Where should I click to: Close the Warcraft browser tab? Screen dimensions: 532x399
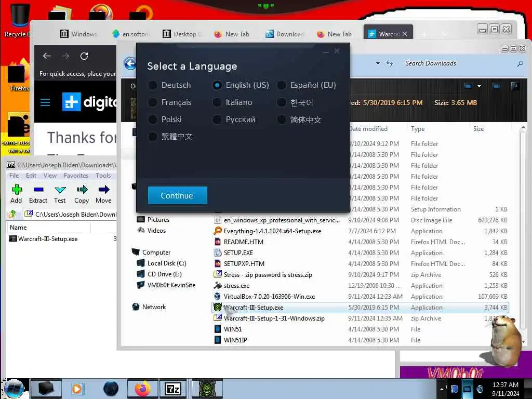pos(405,34)
